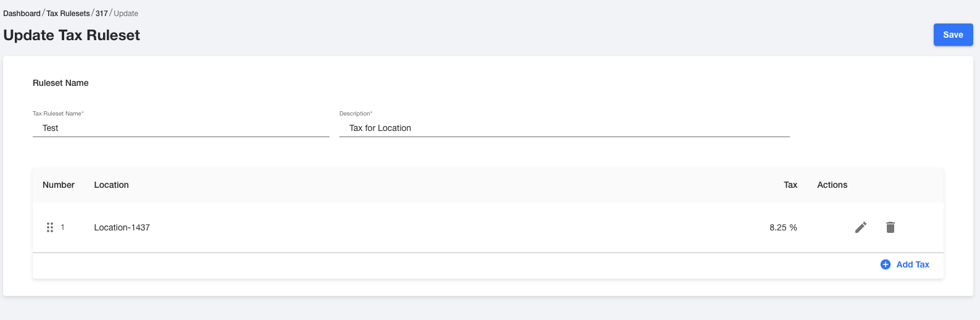Focus the Tax Ruleset Name field containing Test
Image resolution: width=980 pixels, height=320 pixels.
[x=181, y=128]
